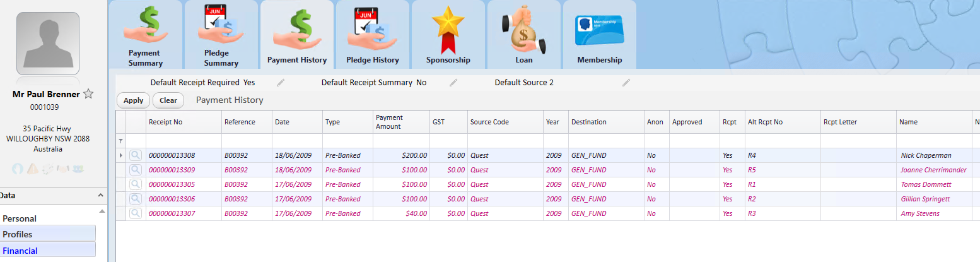Toggle favorite star beside Paul Brenner
980x262 pixels.
pyautogui.click(x=88, y=94)
